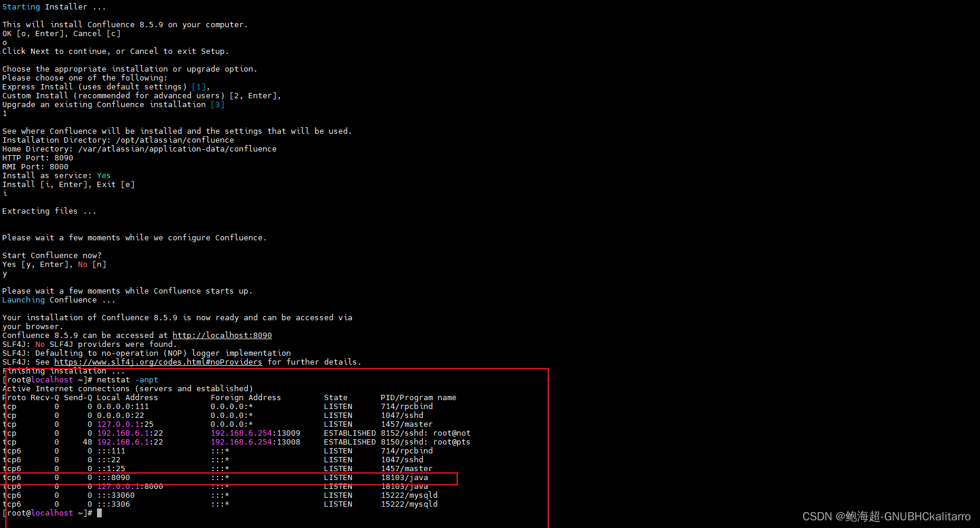The height and width of the screenshot is (528, 980).
Task: Open the http://localhost:8090 link
Action: [222, 335]
